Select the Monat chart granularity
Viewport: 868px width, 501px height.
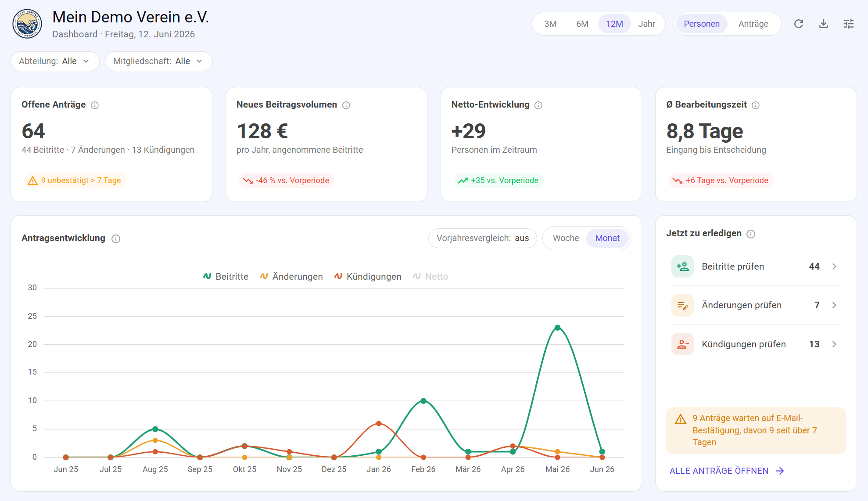pos(607,238)
